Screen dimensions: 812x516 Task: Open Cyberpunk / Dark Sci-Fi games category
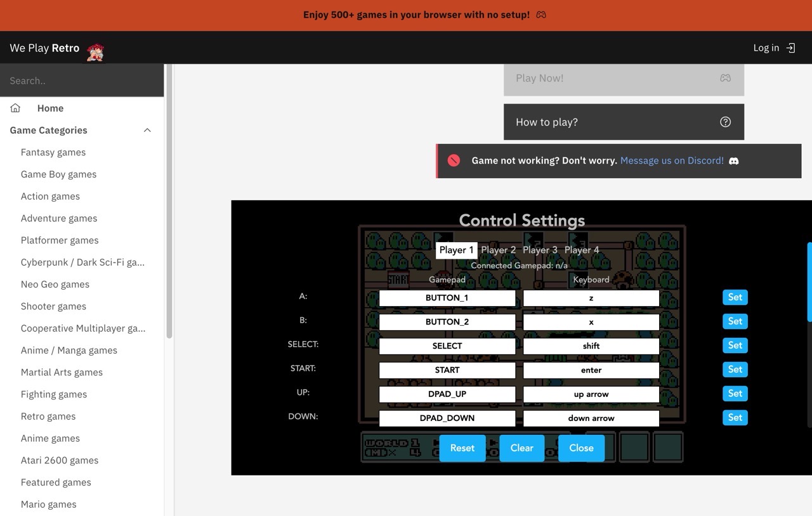point(82,262)
